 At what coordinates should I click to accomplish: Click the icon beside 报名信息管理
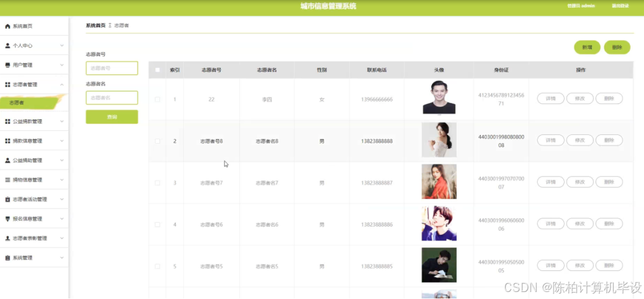pos(8,219)
